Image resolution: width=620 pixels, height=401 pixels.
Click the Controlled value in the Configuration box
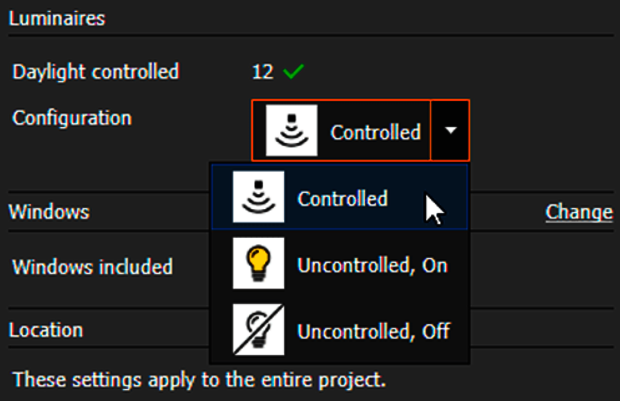(x=375, y=132)
